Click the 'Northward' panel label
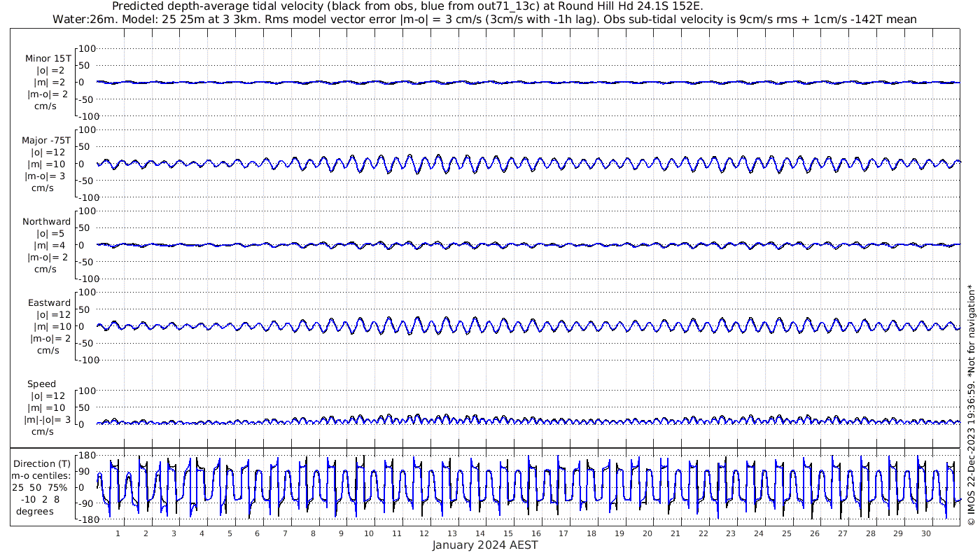The image size is (980, 560). [47, 222]
